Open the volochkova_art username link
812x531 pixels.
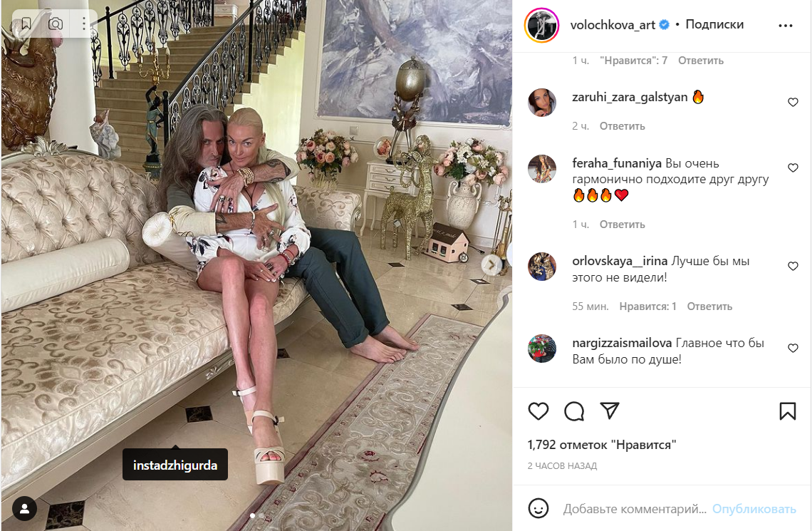(x=613, y=24)
